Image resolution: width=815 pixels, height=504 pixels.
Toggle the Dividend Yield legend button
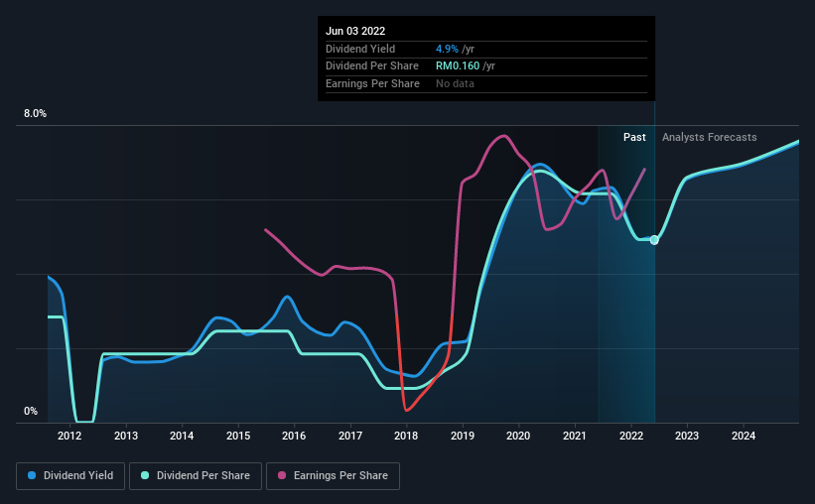point(70,476)
